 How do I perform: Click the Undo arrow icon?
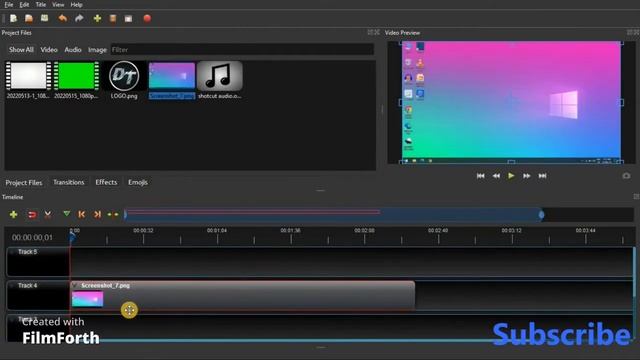click(62, 18)
